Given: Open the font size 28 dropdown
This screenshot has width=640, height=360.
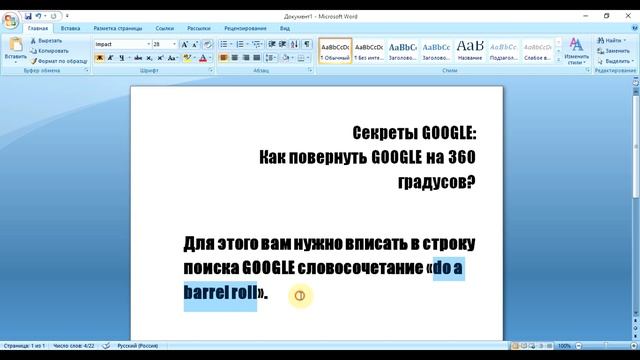Looking at the screenshot, I should [x=174, y=44].
